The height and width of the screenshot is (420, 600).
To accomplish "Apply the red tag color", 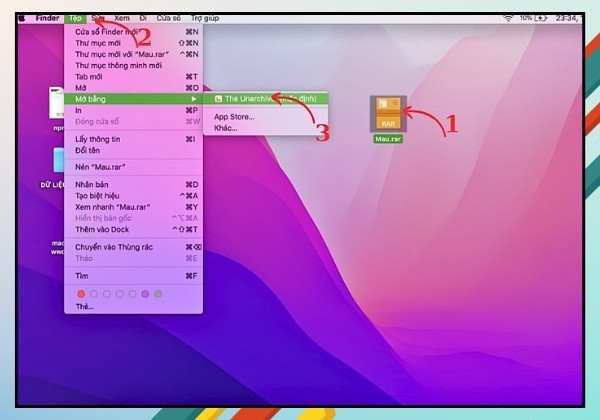I will click(81, 294).
